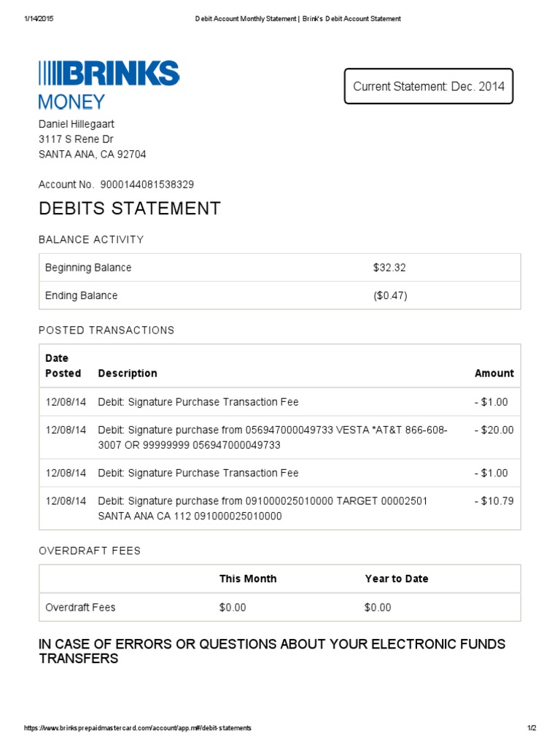Click the Year to Date column header

(397, 579)
